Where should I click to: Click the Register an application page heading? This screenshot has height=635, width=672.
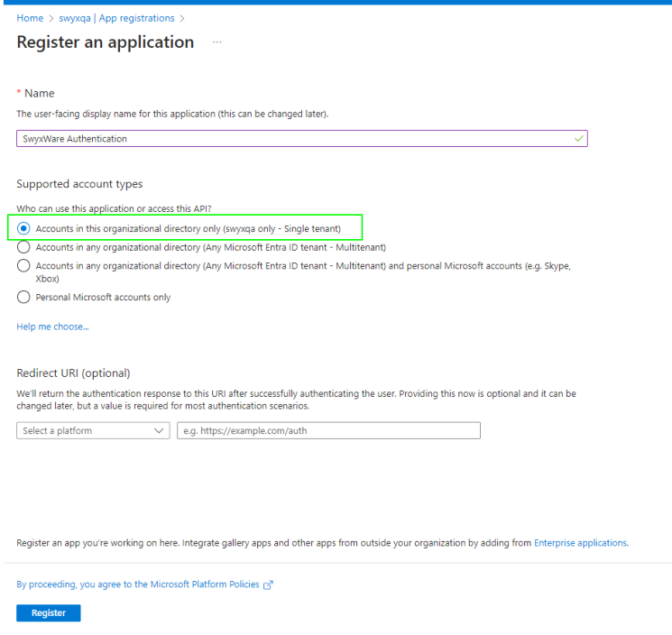(106, 42)
